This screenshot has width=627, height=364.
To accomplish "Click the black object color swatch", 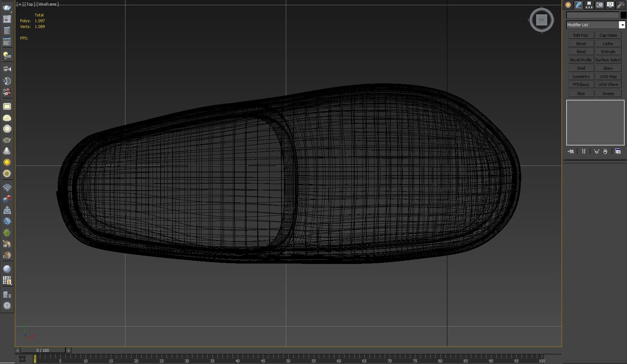I will point(623,15).
